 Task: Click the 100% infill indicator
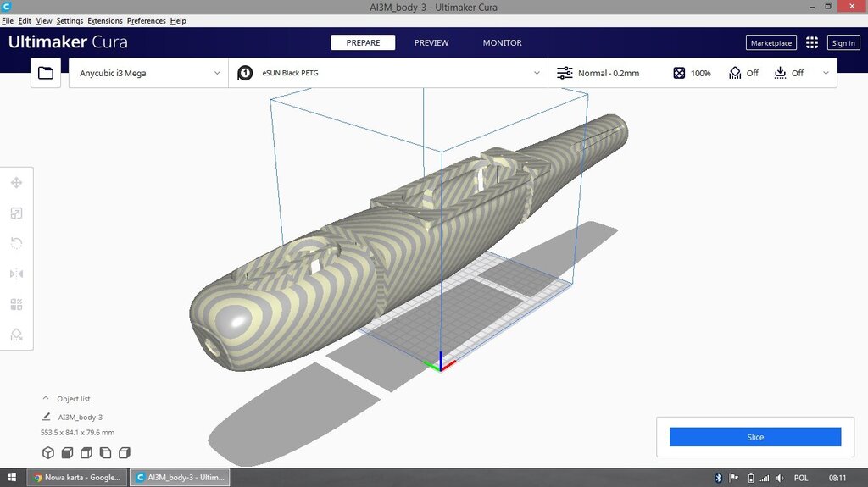(692, 74)
